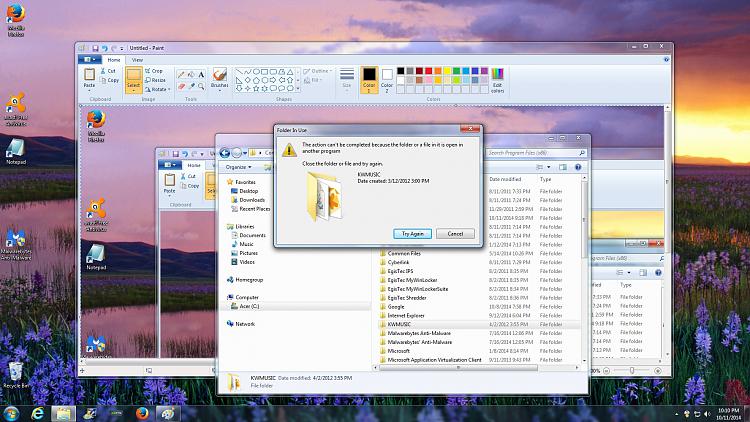750x422 pixels.
Task: Expand the Shapes gallery more arrow
Action: pos(298,89)
